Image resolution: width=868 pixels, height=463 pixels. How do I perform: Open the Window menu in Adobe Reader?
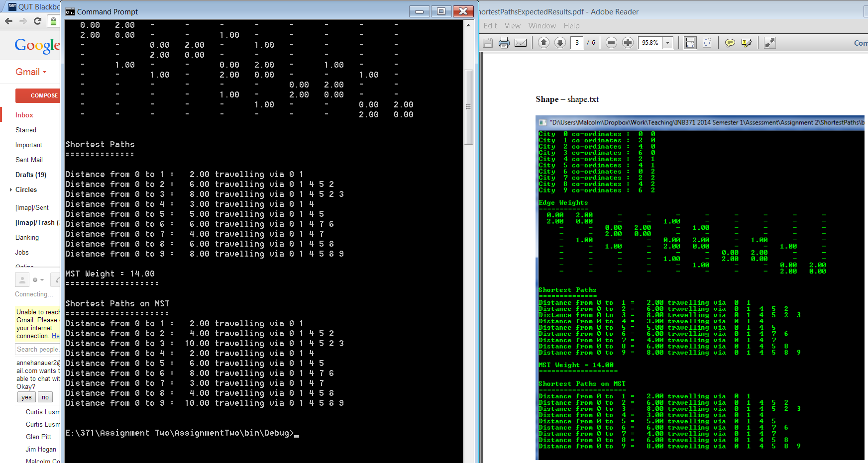[542, 26]
